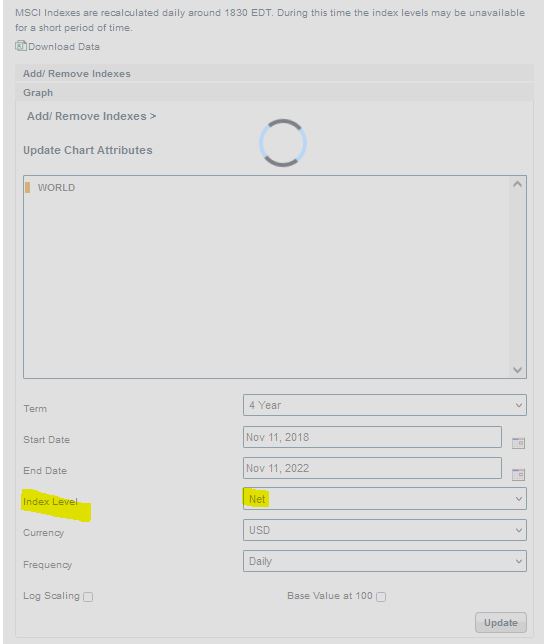Open the Frequency dropdown showing Daily
Image resolution: width=544 pixels, height=644 pixels.
coord(385,561)
